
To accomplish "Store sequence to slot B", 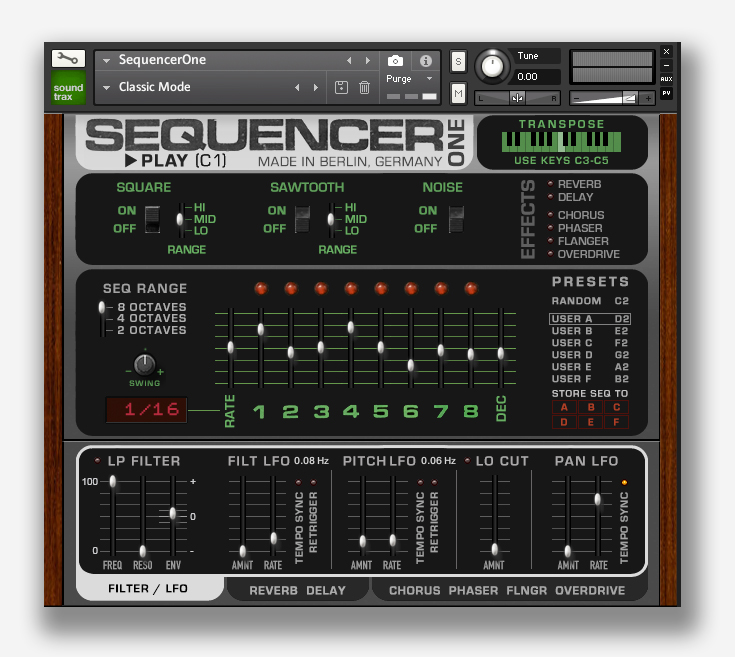I will click(x=591, y=407).
